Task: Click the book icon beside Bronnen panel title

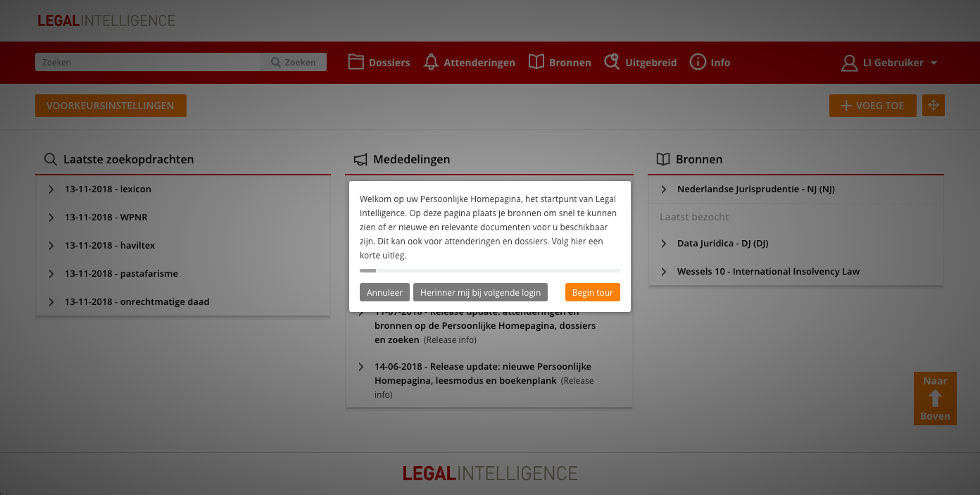Action: 662,159
